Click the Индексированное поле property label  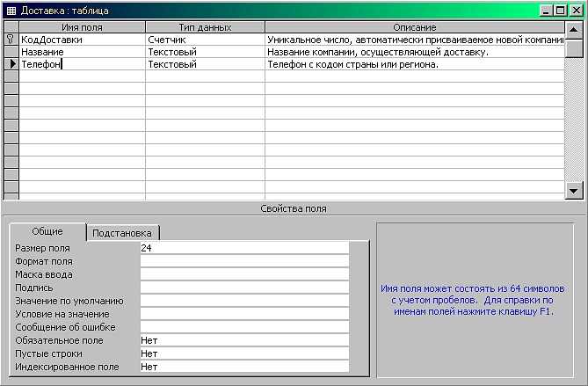tap(67, 367)
